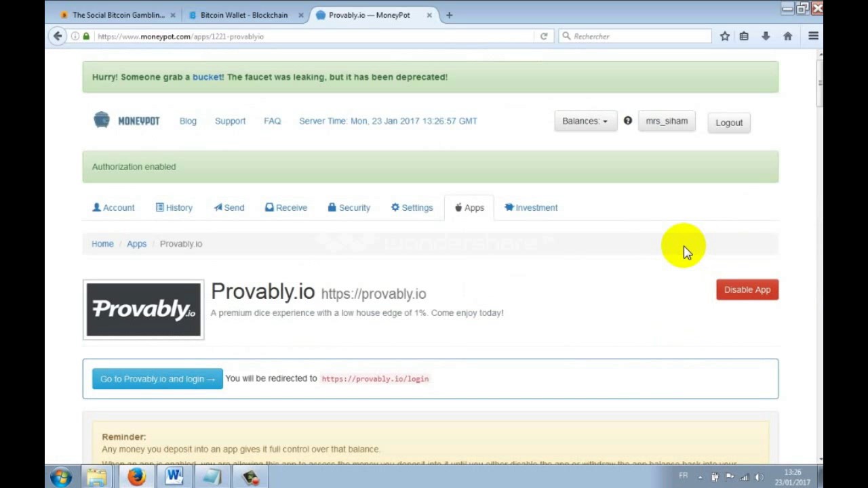Click the MoneyPot logo

pyautogui.click(x=126, y=121)
